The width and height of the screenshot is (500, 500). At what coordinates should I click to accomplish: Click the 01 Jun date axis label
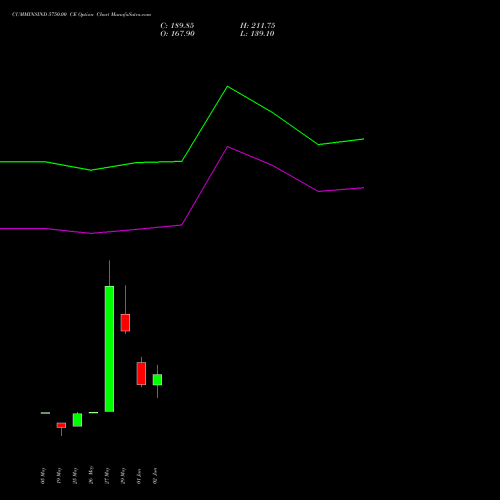[x=139, y=476]
